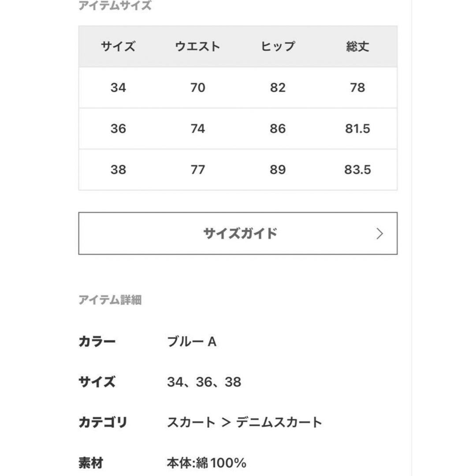Open the デニムスカート category link
The image size is (476, 476).
[279, 422]
